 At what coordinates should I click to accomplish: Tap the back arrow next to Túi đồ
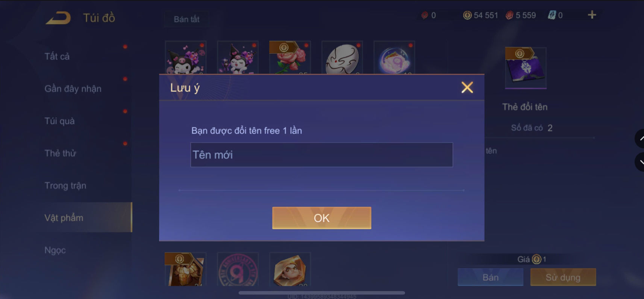tap(58, 18)
